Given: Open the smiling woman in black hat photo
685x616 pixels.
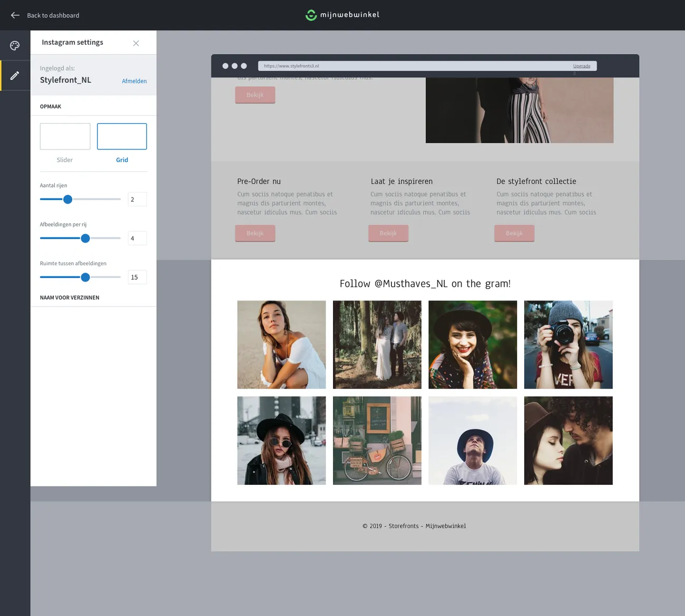Looking at the screenshot, I should coord(473,345).
